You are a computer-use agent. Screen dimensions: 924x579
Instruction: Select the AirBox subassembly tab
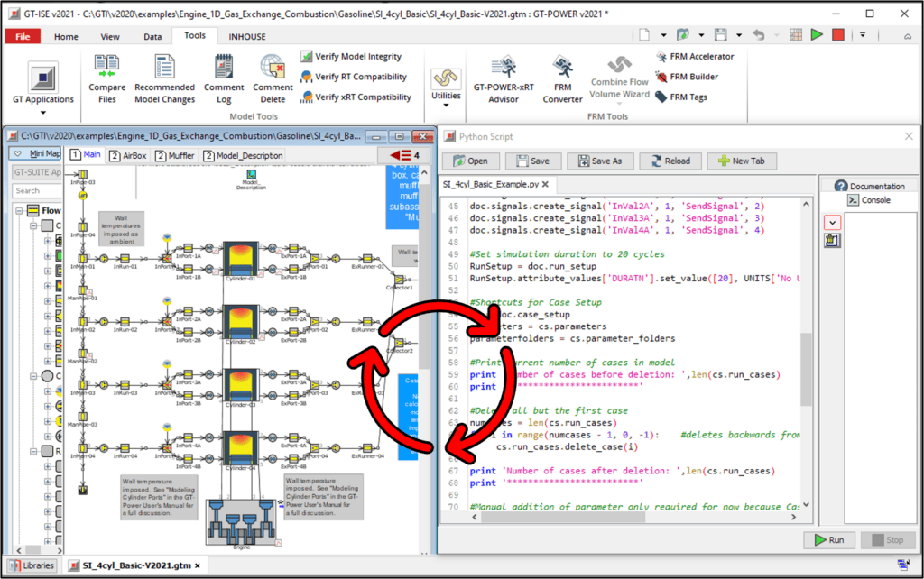pyautogui.click(x=128, y=155)
